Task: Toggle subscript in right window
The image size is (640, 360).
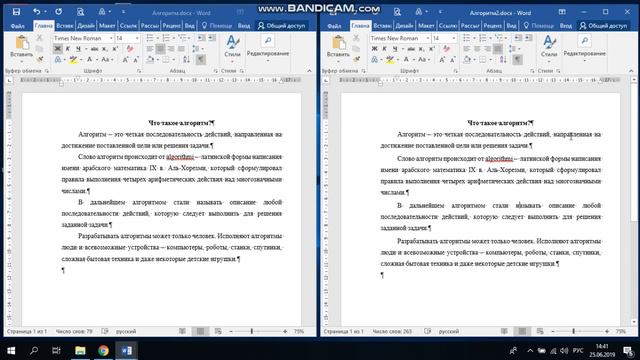Action: tap(422, 49)
